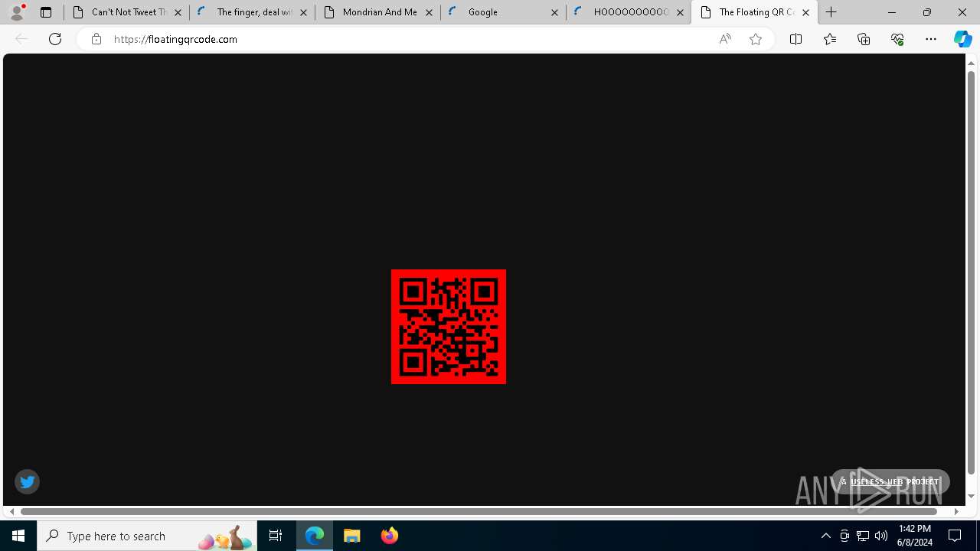980x551 pixels.
Task: Click the floating red QR code
Action: pyautogui.click(x=449, y=327)
